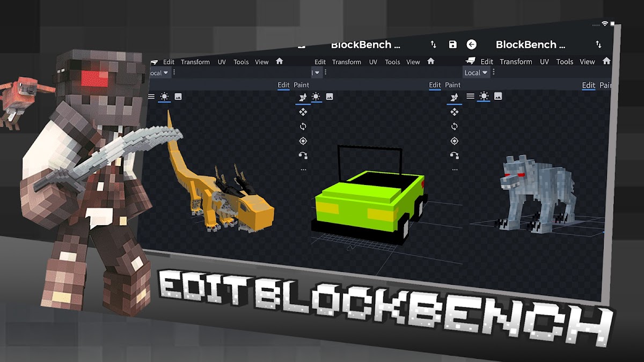Toggle the sun shading icon in the wolf viewport
Image resolution: width=644 pixels, height=362 pixels.
pyautogui.click(x=484, y=96)
